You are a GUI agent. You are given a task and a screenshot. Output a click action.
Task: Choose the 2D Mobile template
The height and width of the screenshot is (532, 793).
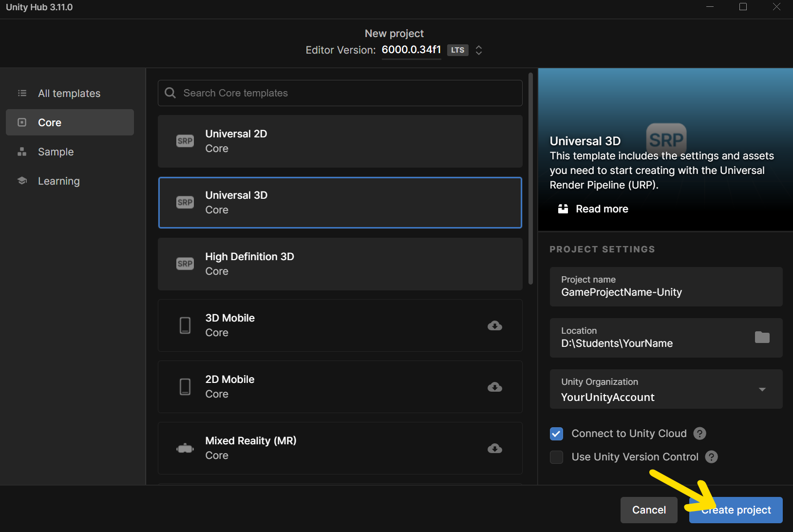(340, 387)
